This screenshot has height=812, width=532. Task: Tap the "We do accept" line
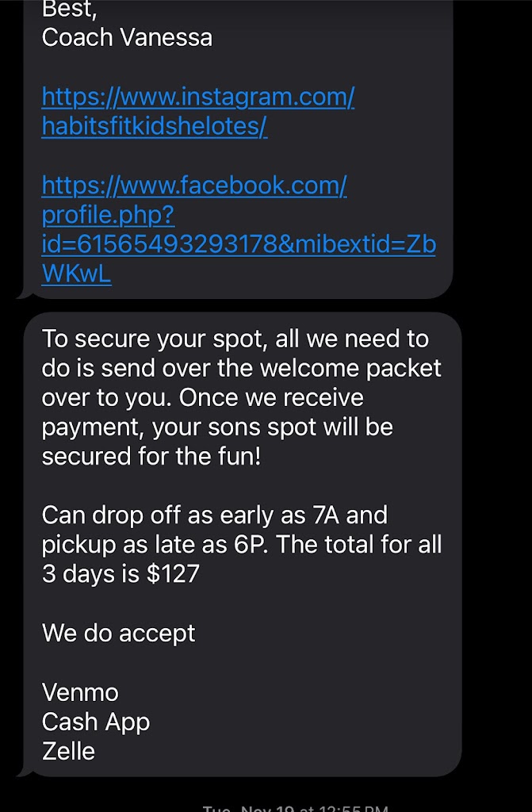coord(118,633)
